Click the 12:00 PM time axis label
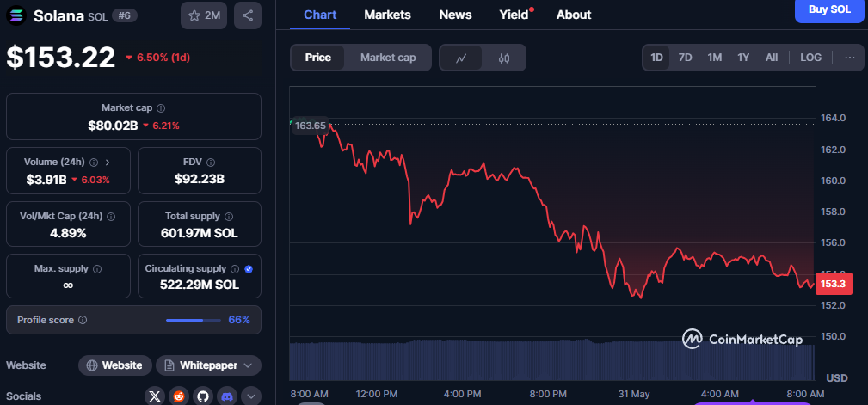Screen dimensions: 868x405 (376, 394)
